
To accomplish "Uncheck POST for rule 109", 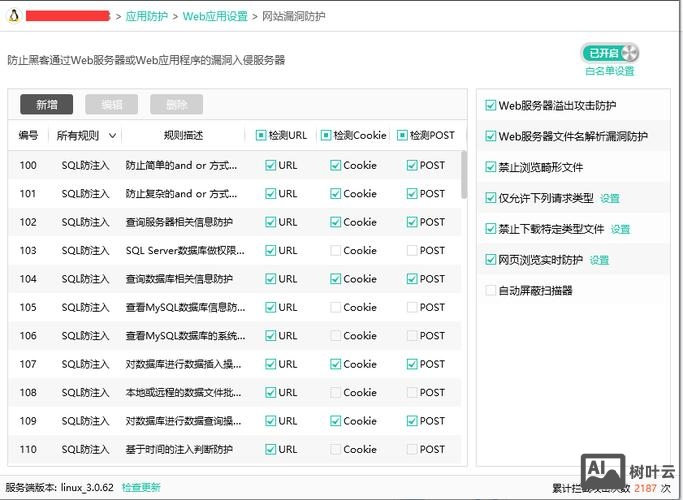I will 412,421.
